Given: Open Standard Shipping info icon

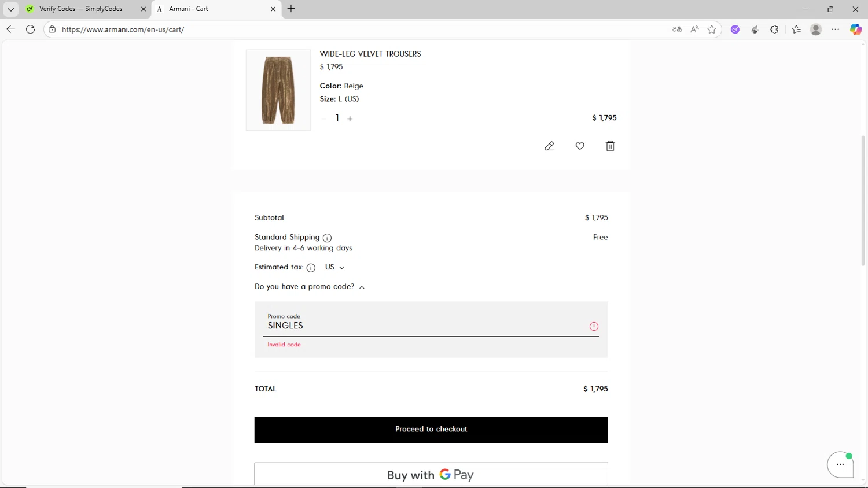Looking at the screenshot, I should coord(327,238).
